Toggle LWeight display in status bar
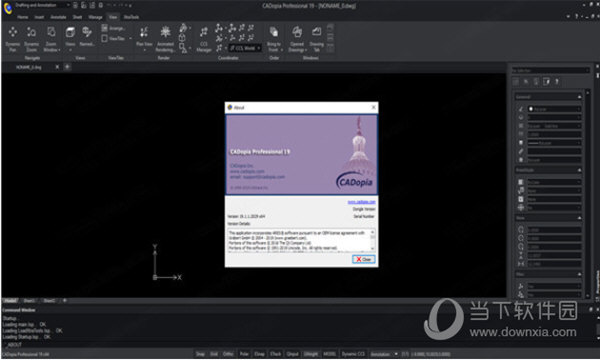The height and width of the screenshot is (360, 600). coord(311,354)
